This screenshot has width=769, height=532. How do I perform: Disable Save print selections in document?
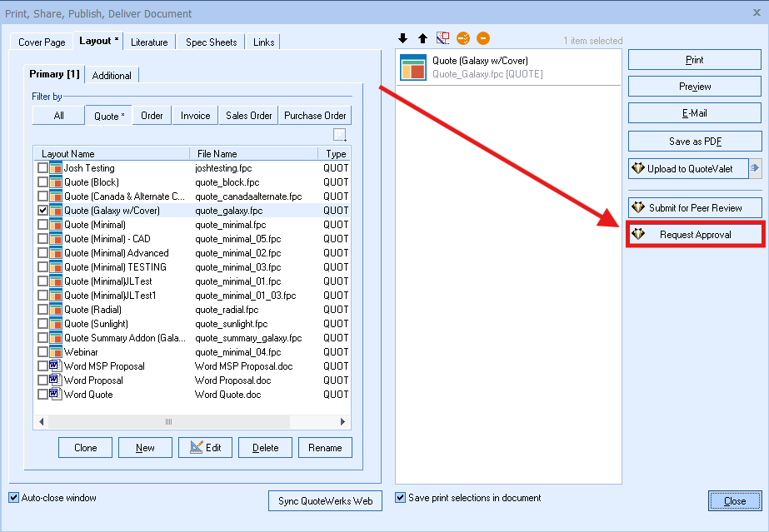(401, 498)
